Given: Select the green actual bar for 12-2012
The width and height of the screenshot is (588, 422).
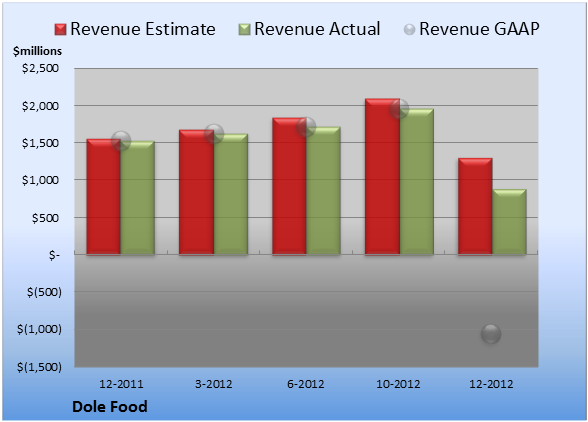Looking at the screenshot, I should point(509,222).
